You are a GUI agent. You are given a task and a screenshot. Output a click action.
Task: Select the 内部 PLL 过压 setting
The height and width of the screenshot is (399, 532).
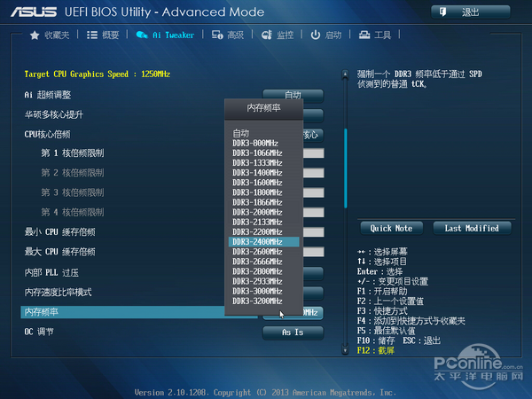(x=51, y=272)
